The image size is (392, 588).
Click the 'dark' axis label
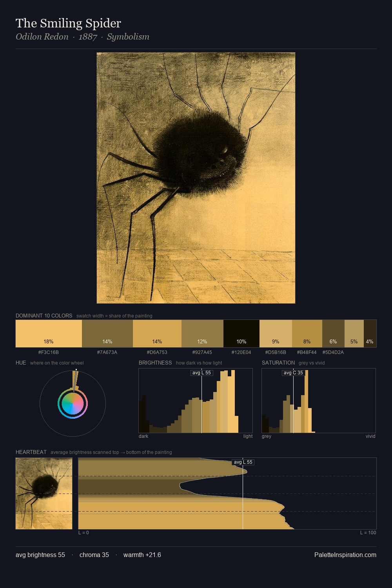click(x=143, y=436)
